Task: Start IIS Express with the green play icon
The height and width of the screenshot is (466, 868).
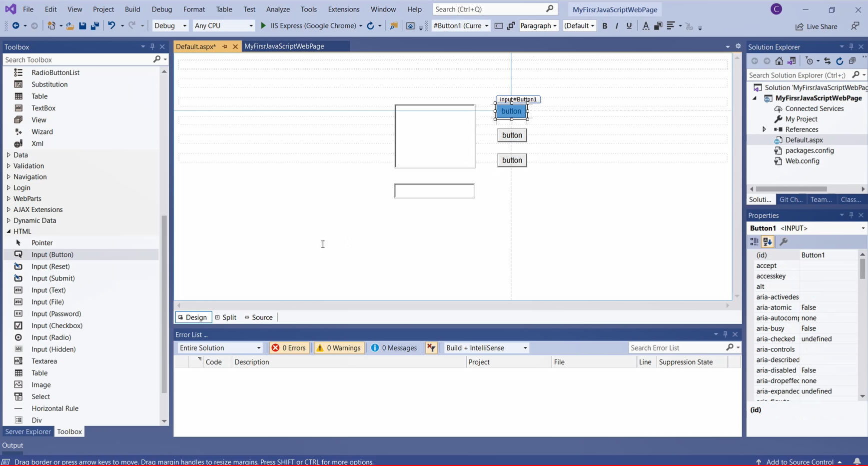Action: click(263, 26)
